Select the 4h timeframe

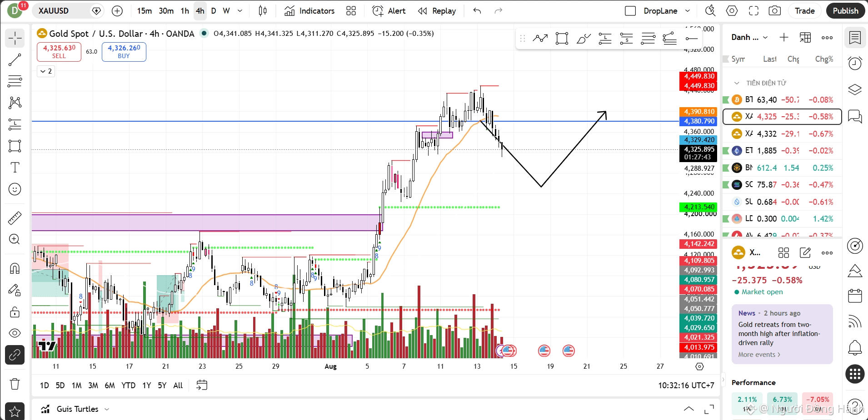[x=200, y=11]
